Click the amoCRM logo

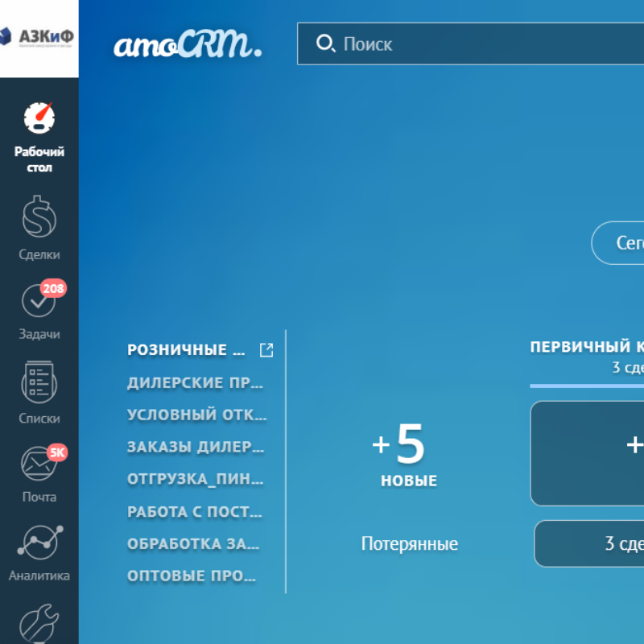188,44
